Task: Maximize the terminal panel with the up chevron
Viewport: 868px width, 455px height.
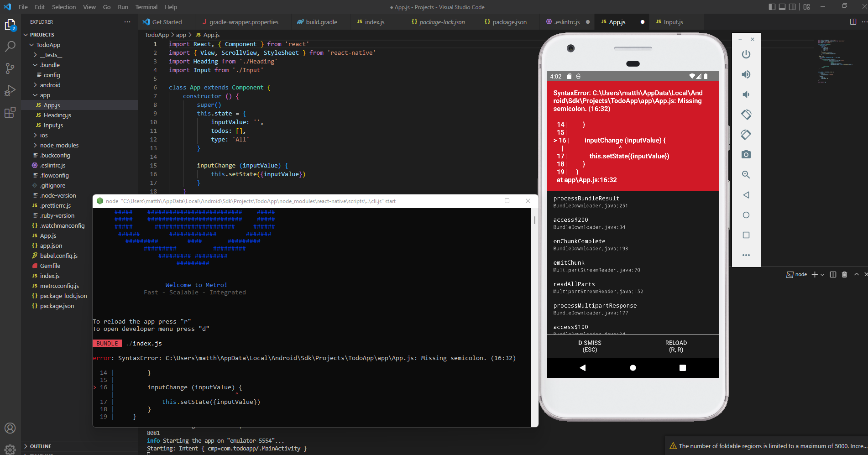Action: point(857,274)
